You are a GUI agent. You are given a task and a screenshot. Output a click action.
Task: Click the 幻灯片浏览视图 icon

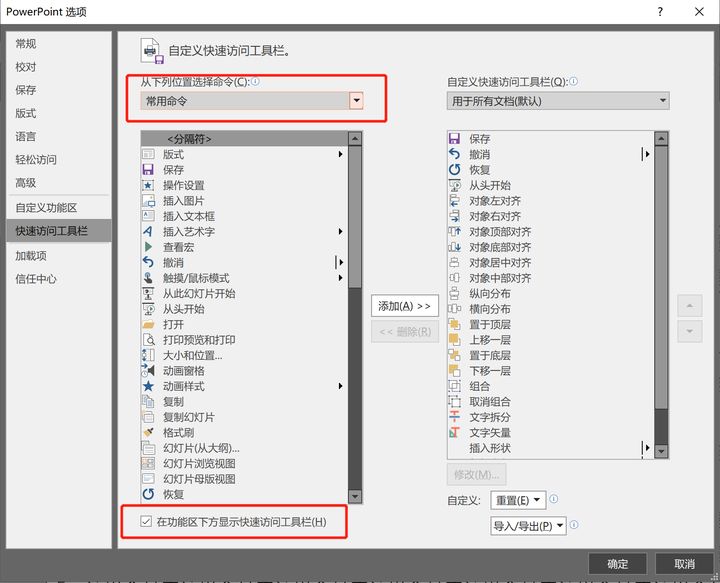[x=148, y=464]
